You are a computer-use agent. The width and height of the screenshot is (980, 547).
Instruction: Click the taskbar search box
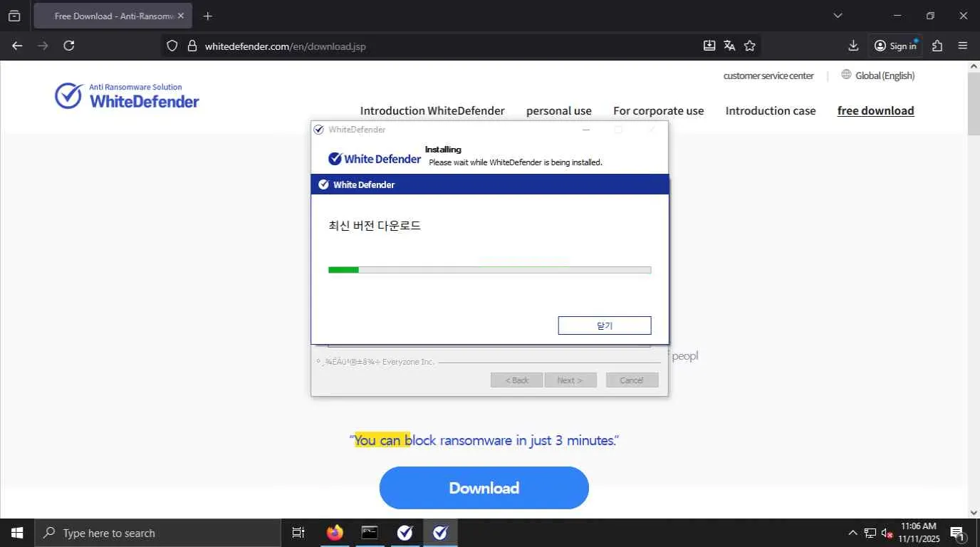[x=157, y=533]
